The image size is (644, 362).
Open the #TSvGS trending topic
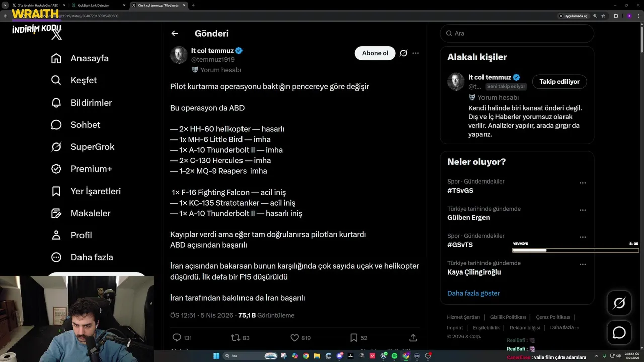coord(460,191)
